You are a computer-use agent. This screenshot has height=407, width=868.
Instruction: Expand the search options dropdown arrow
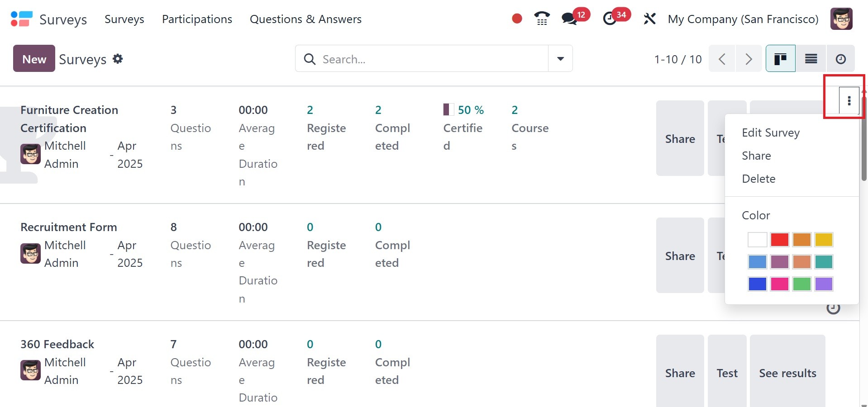pyautogui.click(x=560, y=59)
